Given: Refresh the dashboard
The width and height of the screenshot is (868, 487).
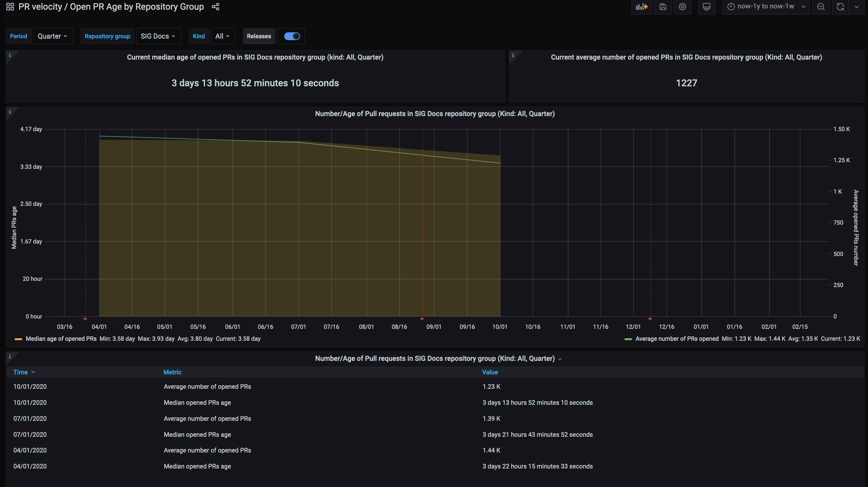Looking at the screenshot, I should [x=840, y=7].
